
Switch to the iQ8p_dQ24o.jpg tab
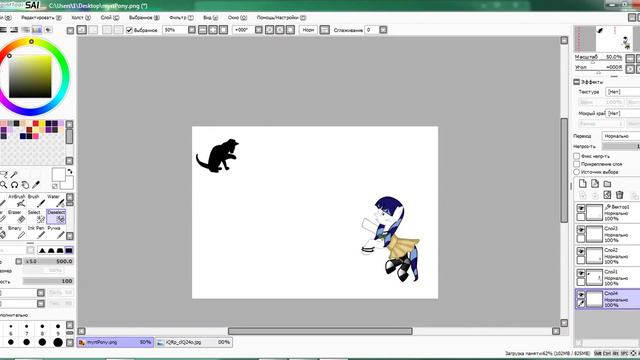pyautogui.click(x=194, y=342)
